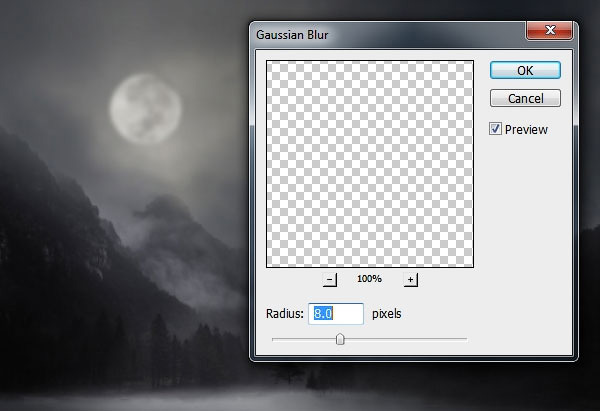The height and width of the screenshot is (411, 600).
Task: Close the Gaussian Blur dialog window
Action: (x=550, y=30)
